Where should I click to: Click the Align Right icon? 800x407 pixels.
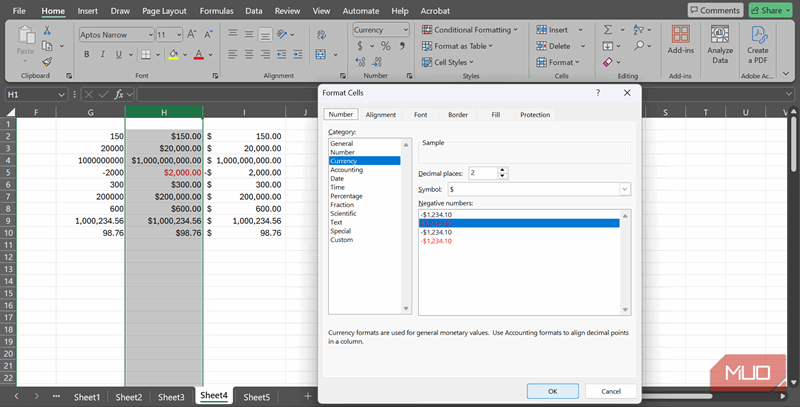[x=265, y=54]
